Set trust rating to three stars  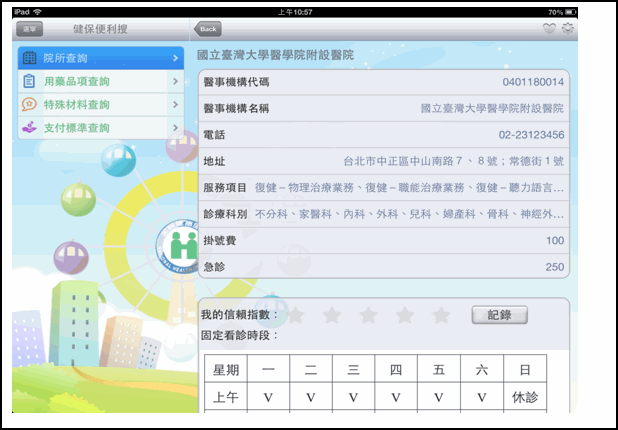[x=368, y=315]
